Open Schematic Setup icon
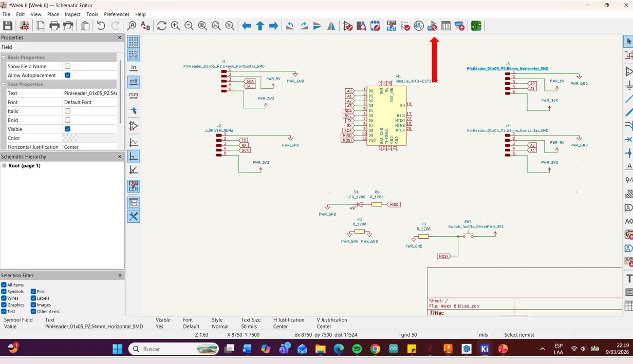The image size is (633, 364). coord(24,26)
